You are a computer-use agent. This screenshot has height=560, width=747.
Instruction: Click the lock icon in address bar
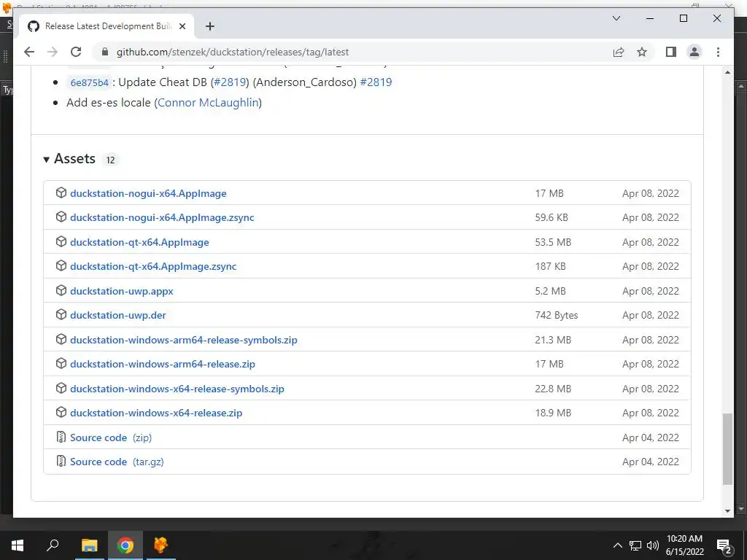(105, 52)
